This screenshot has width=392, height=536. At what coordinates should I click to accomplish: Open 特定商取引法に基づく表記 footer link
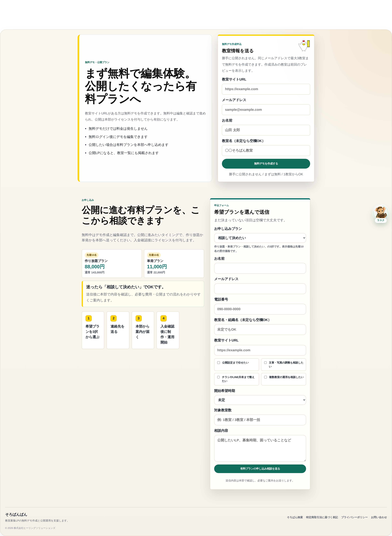coord(322,517)
